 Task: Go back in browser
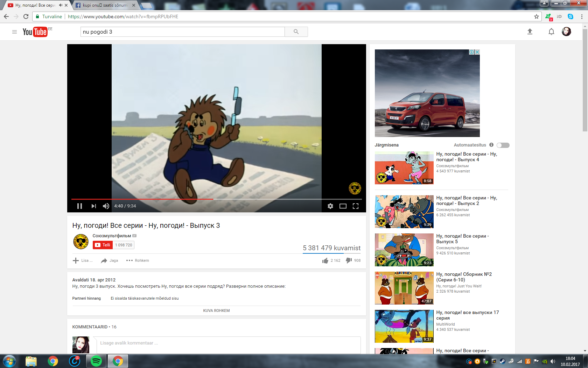tap(6, 16)
